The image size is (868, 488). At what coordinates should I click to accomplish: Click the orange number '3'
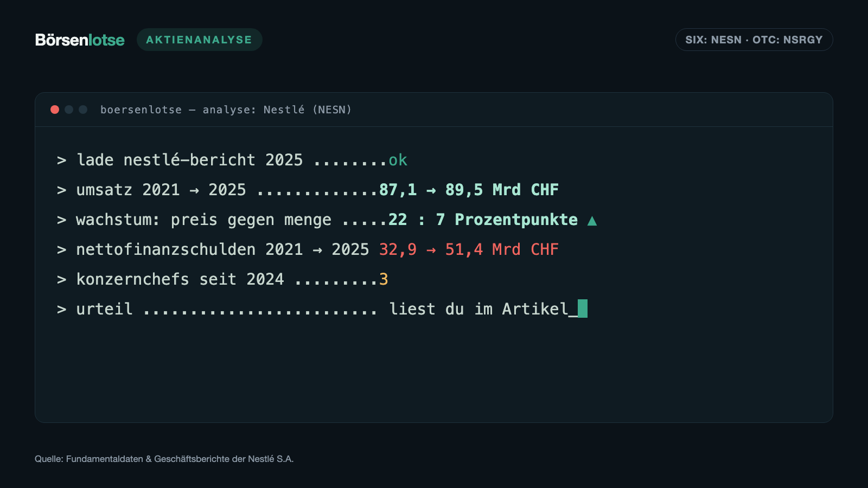[384, 279]
